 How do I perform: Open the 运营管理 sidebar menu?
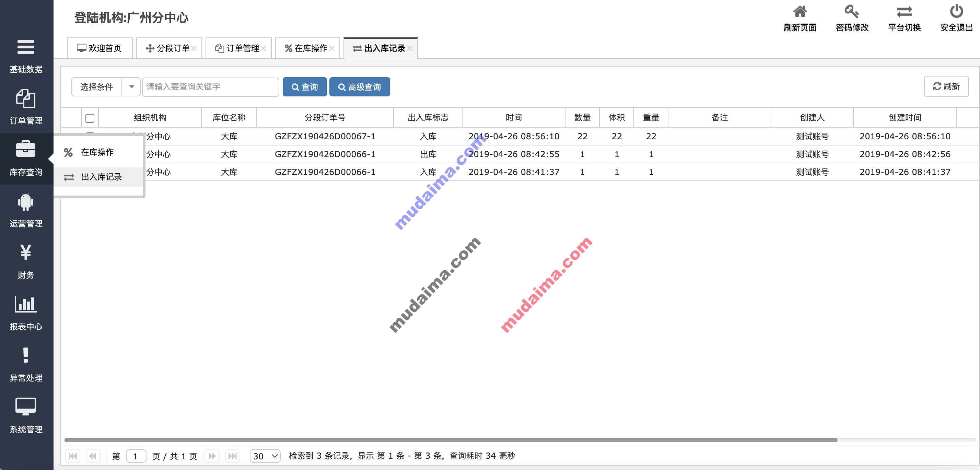tap(26, 210)
